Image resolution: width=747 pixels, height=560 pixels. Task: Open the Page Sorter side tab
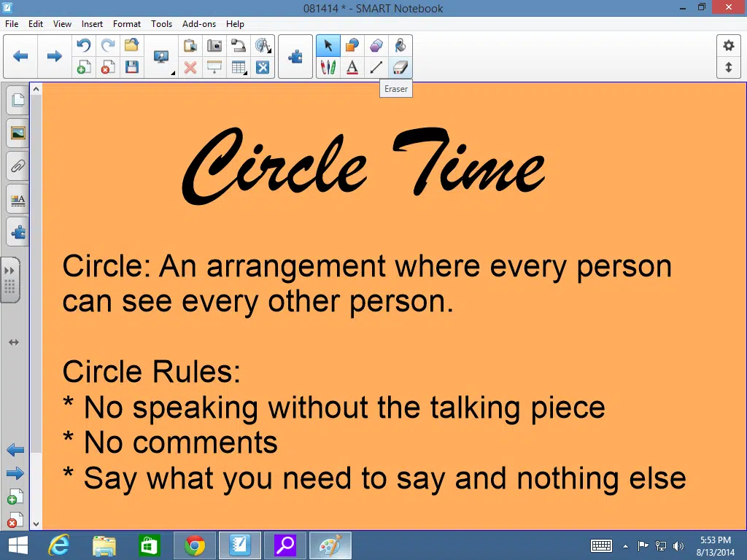[18, 100]
